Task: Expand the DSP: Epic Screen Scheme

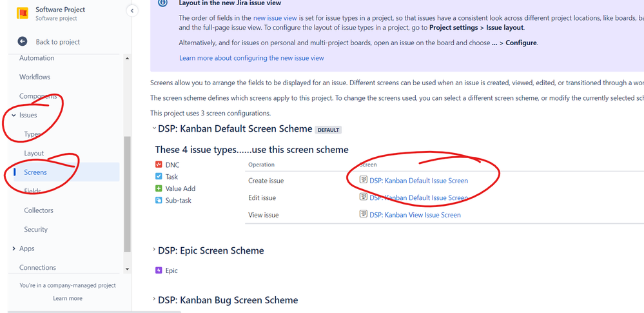Action: point(154,250)
